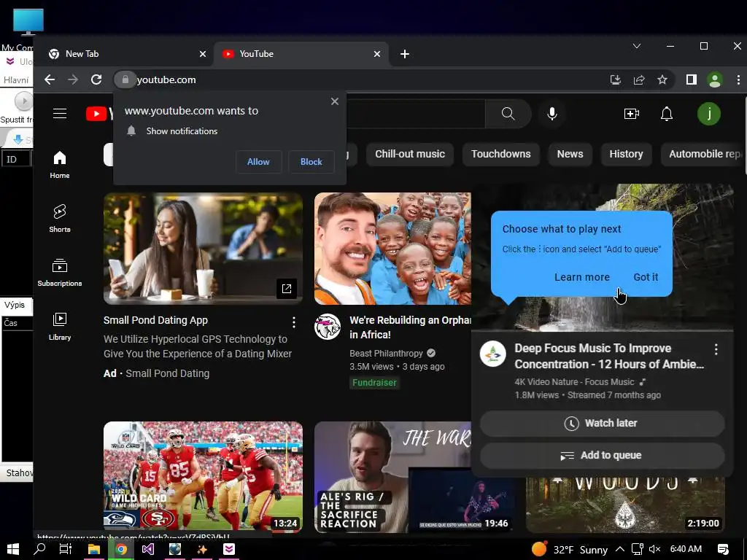Click the address bar URL
This screenshot has height=560, width=747.
click(166, 79)
